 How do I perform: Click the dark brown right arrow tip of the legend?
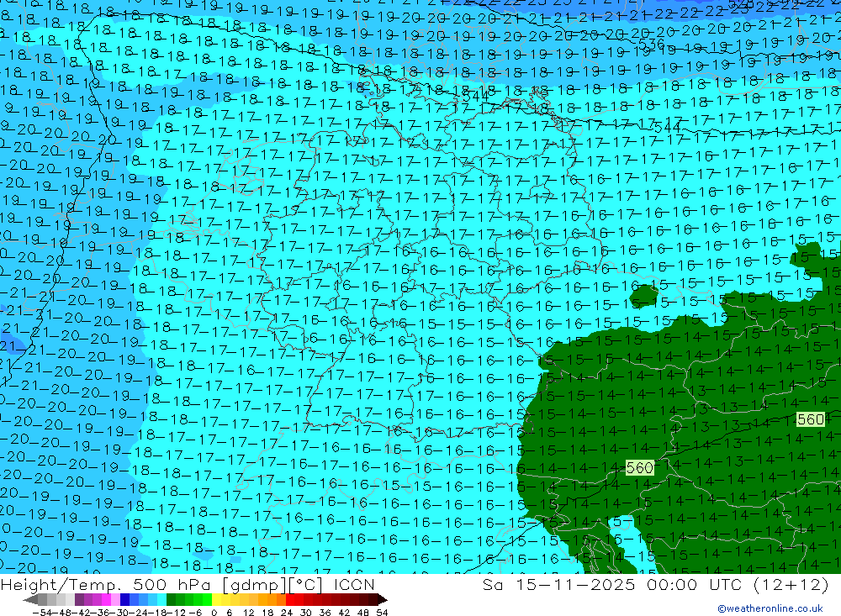click(382, 600)
